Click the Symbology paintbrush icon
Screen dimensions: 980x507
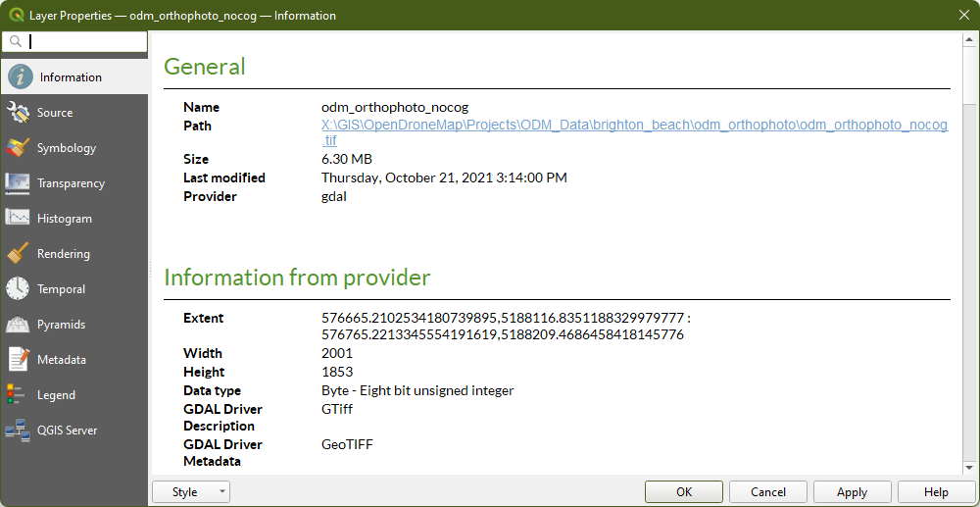18,148
